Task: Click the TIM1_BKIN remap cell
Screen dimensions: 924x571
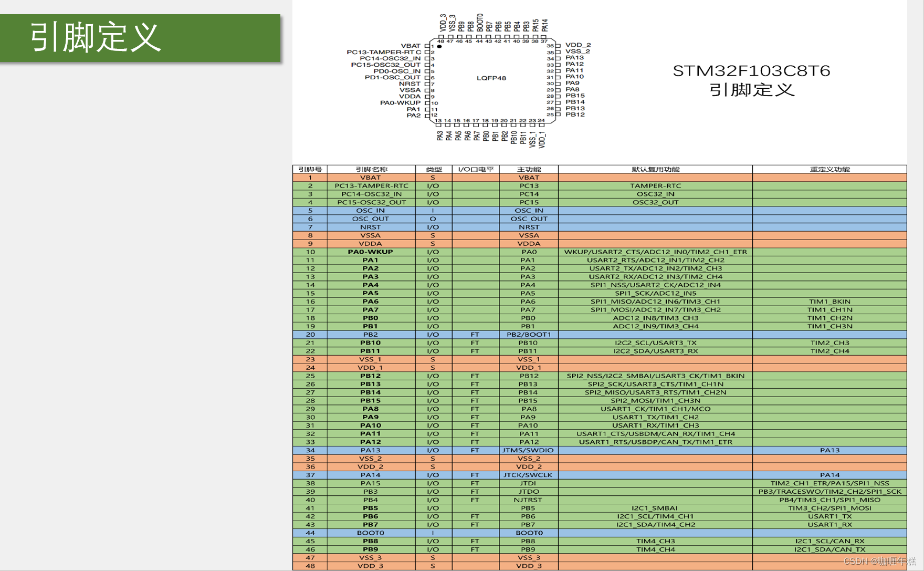Action: [829, 302]
